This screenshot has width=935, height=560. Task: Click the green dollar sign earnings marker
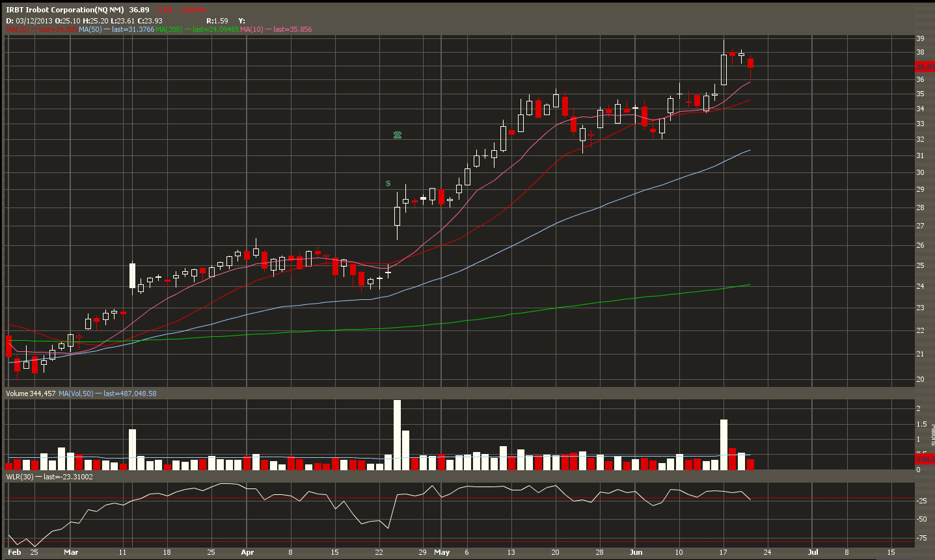point(388,183)
